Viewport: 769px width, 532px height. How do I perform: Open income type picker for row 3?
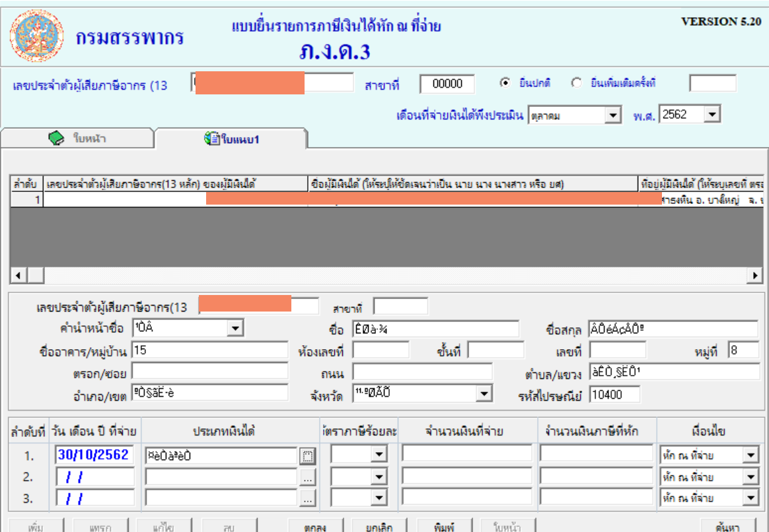(x=307, y=499)
